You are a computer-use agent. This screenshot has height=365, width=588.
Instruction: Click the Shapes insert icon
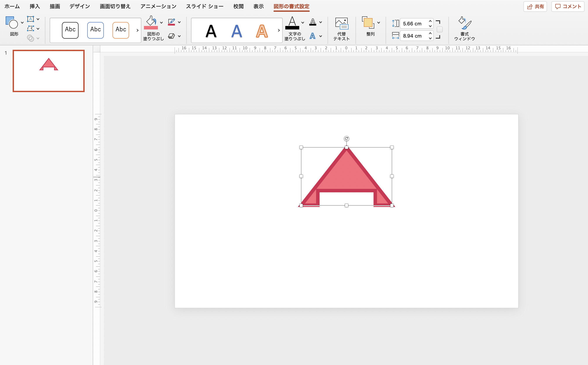(12, 22)
